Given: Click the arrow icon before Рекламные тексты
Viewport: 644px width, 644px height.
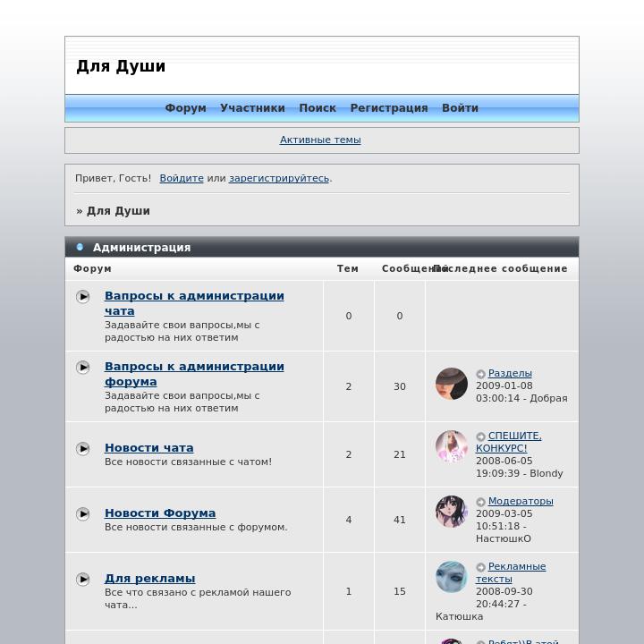Looking at the screenshot, I should (x=480, y=567).
